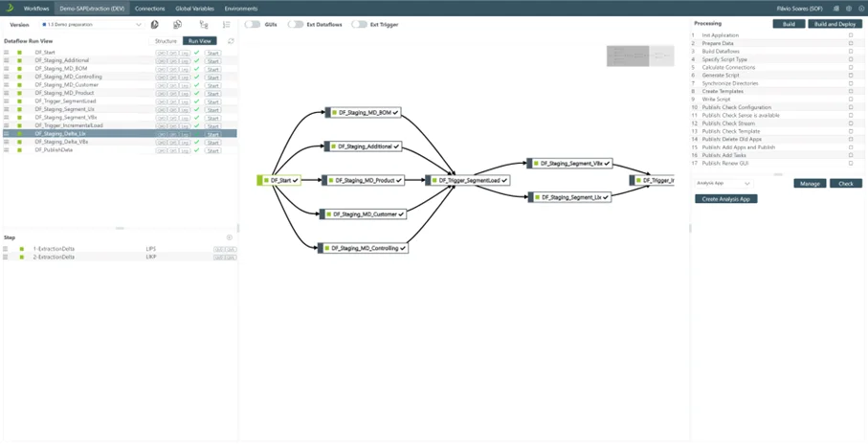Switch on the Ext Trigger toggle
This screenshot has width=868, height=448.
360,25
